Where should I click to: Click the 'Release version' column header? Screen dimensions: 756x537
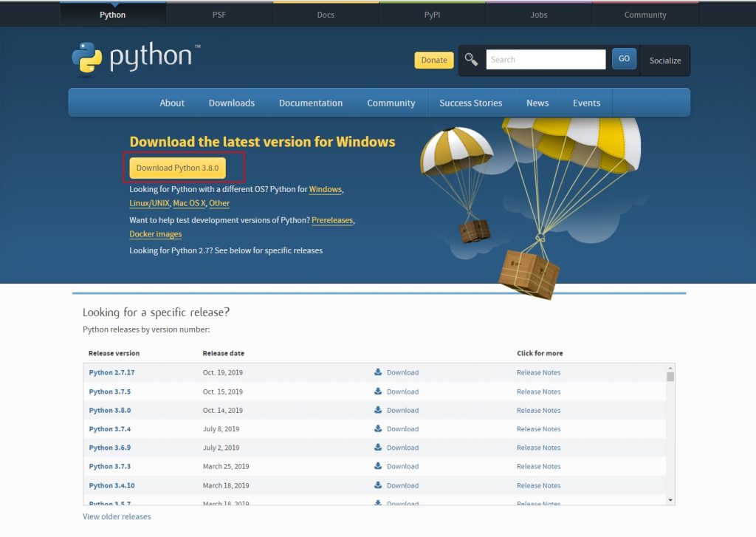(x=114, y=353)
